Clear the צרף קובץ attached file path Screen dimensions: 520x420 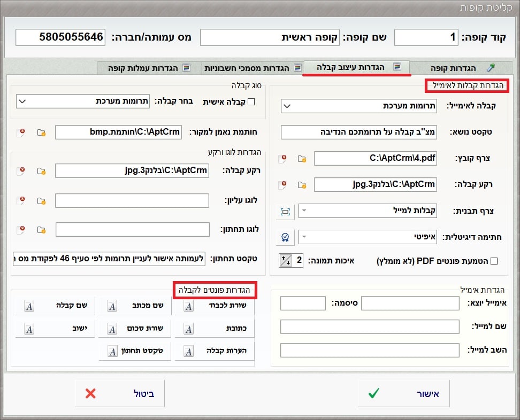tap(285, 159)
